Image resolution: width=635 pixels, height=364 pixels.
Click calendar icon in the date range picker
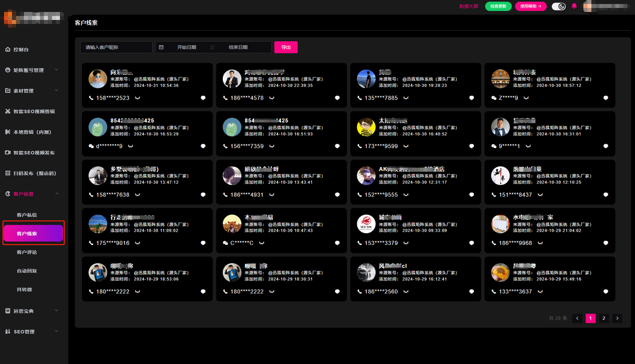point(161,47)
